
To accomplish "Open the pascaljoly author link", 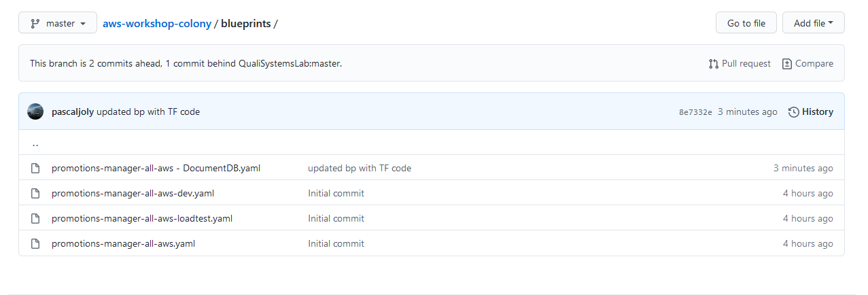I will click(x=73, y=111).
